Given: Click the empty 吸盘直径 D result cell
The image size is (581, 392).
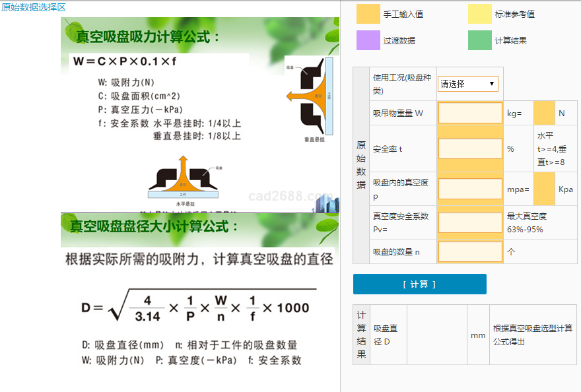Looking at the screenshot, I should click(x=436, y=335).
